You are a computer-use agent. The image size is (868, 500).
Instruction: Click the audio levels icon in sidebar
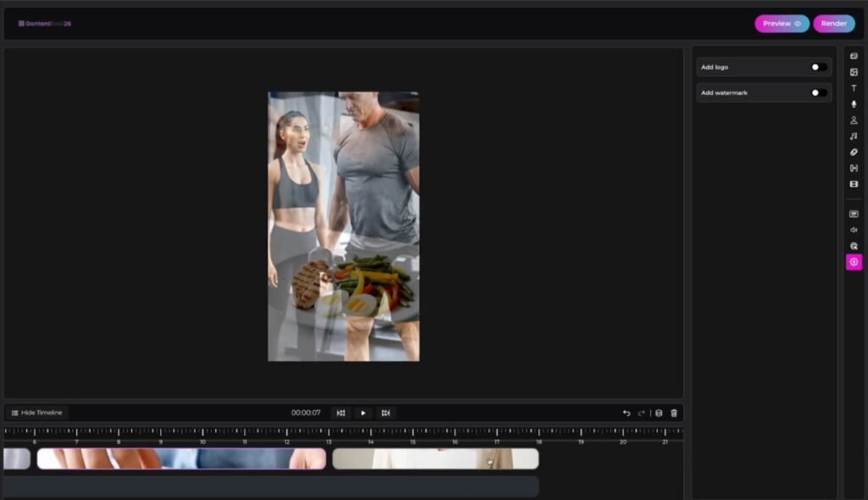point(854,230)
